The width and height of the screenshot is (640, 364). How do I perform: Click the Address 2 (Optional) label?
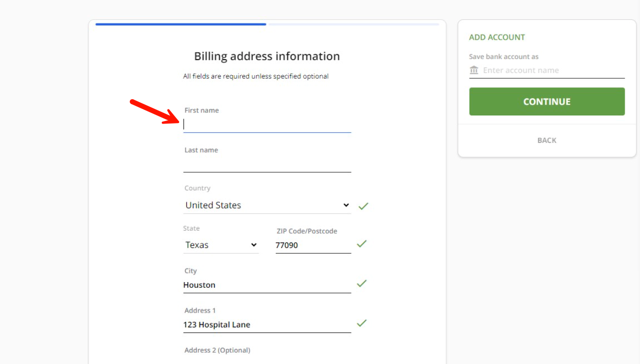coord(217,350)
